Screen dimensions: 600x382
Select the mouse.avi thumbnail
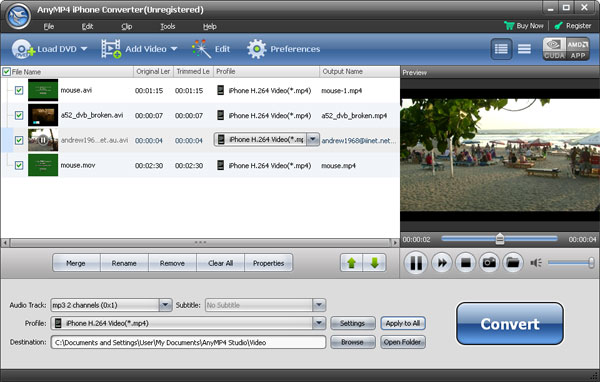43,90
